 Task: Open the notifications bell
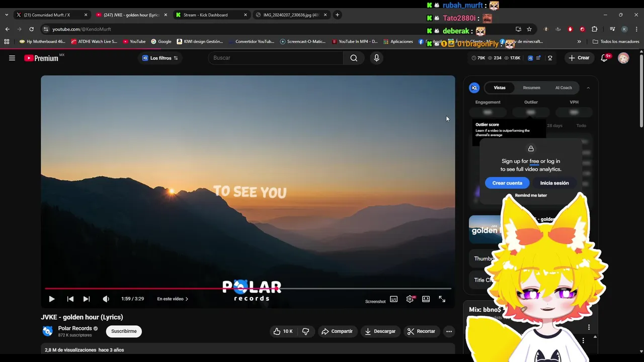pos(604,58)
